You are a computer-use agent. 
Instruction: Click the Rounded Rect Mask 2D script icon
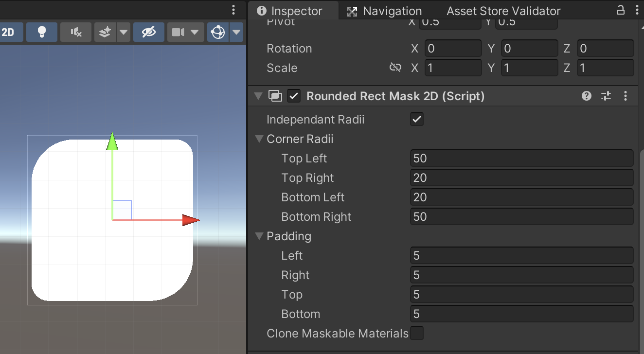(x=275, y=96)
